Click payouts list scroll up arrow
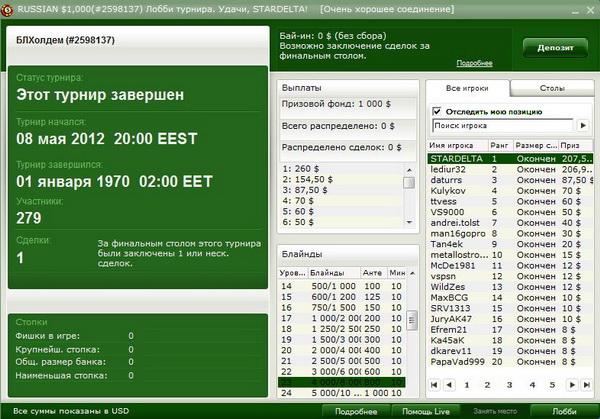This screenshot has height=419, width=600. click(x=409, y=170)
